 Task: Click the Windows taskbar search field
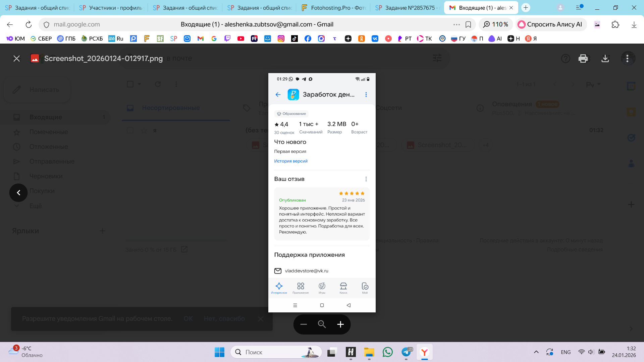point(275,352)
